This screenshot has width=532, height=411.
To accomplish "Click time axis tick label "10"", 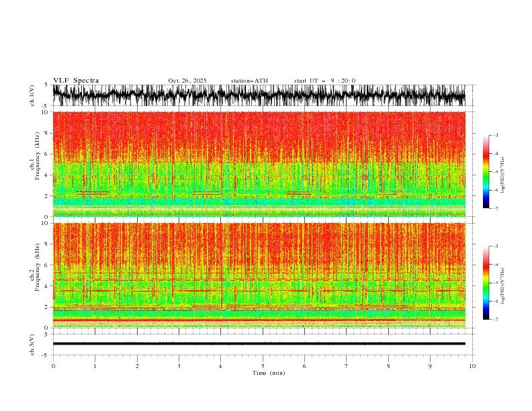I will (472, 366).
